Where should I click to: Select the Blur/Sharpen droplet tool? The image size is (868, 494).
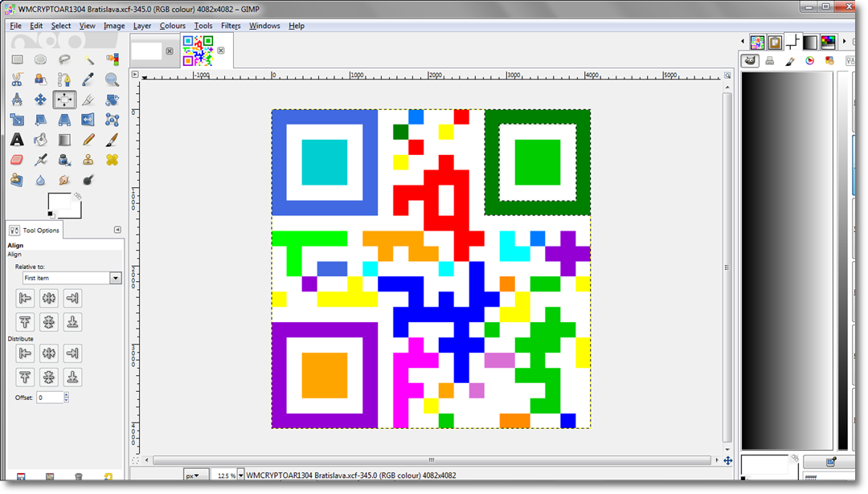pos(40,180)
